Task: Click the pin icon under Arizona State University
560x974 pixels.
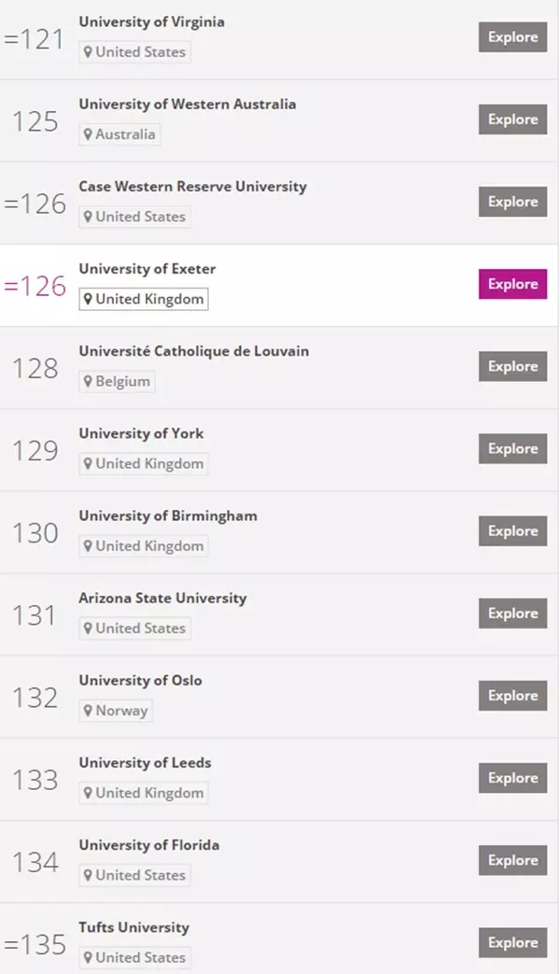Action: pyautogui.click(x=88, y=628)
